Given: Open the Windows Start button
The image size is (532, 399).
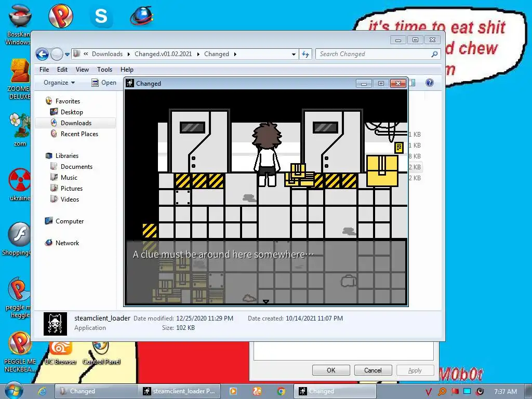Looking at the screenshot, I should tap(14, 391).
